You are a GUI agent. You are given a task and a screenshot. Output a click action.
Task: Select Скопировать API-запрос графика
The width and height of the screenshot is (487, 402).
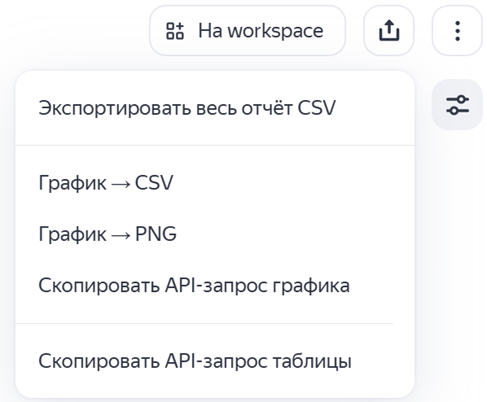point(215,285)
